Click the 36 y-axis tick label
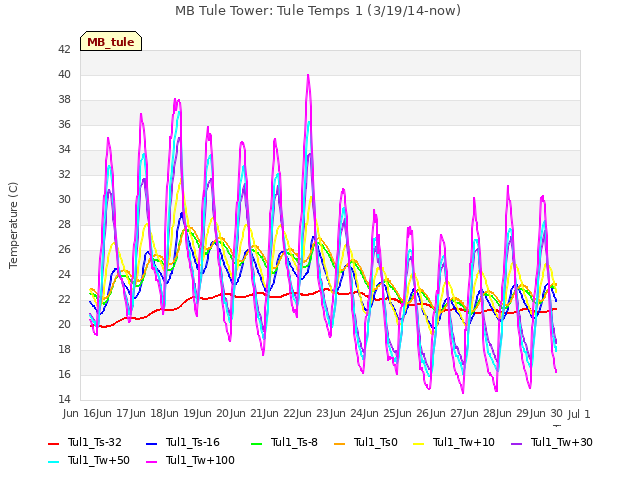The height and width of the screenshot is (480, 640). 64,124
